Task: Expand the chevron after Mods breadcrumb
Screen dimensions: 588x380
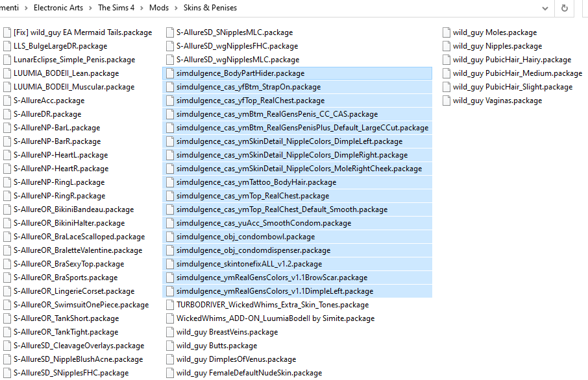Action: point(176,8)
